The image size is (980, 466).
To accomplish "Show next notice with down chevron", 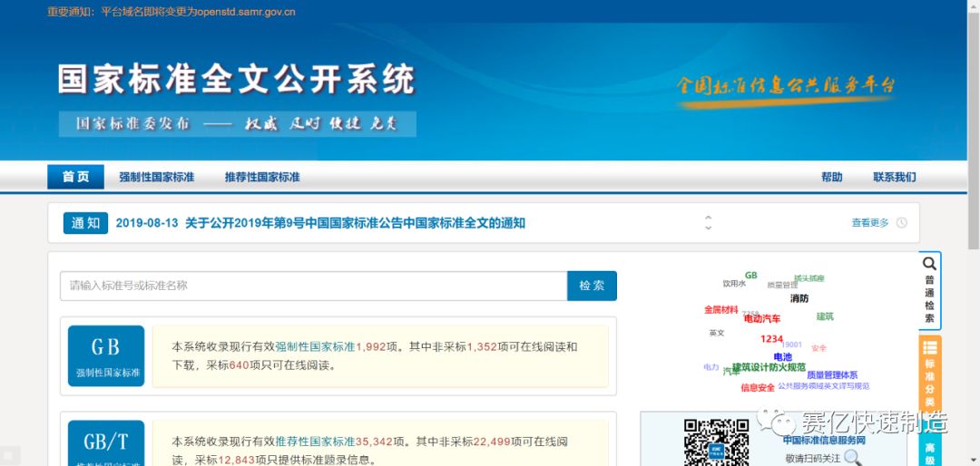I will (x=708, y=228).
